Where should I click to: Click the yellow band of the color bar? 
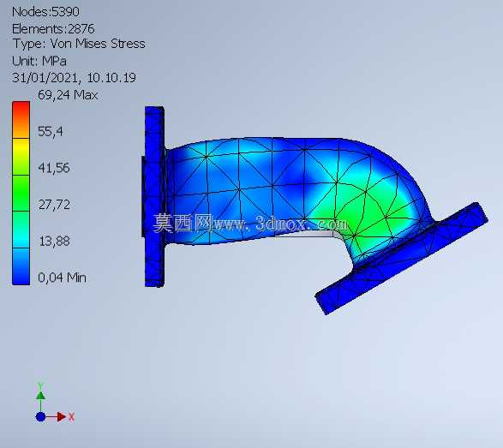point(21,157)
